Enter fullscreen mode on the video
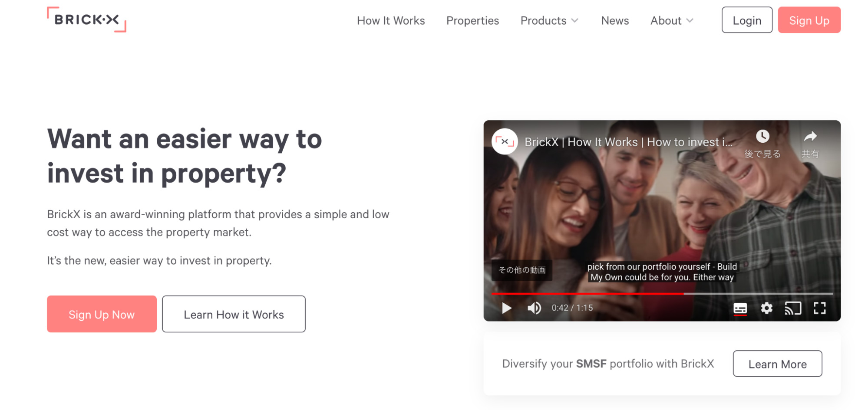 point(819,308)
